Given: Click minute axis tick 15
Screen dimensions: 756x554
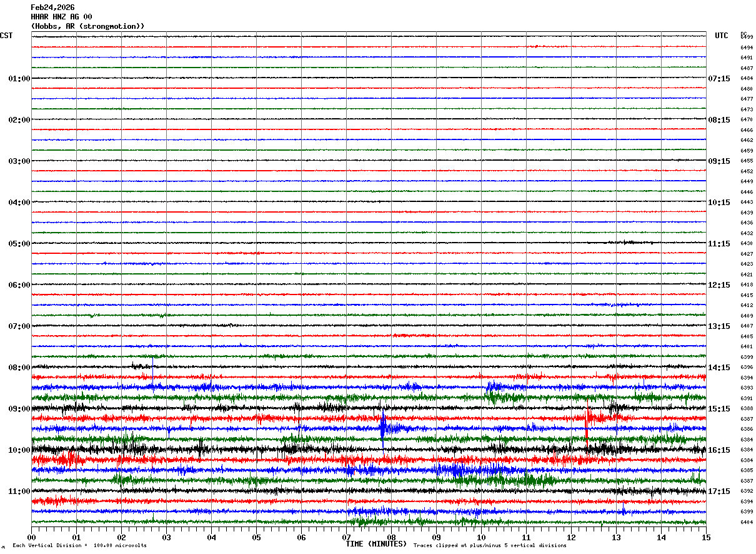Looking at the screenshot, I should click(x=706, y=537).
